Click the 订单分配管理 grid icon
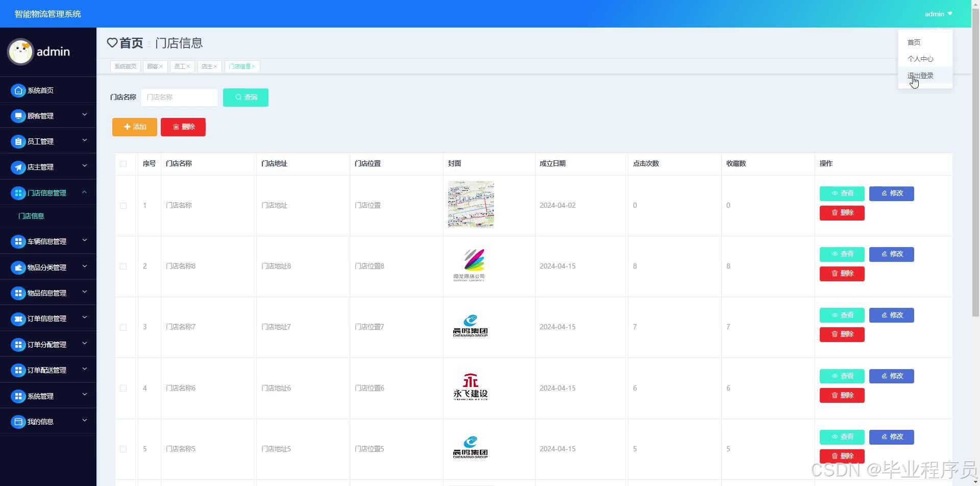This screenshot has width=980, height=486. tap(18, 345)
